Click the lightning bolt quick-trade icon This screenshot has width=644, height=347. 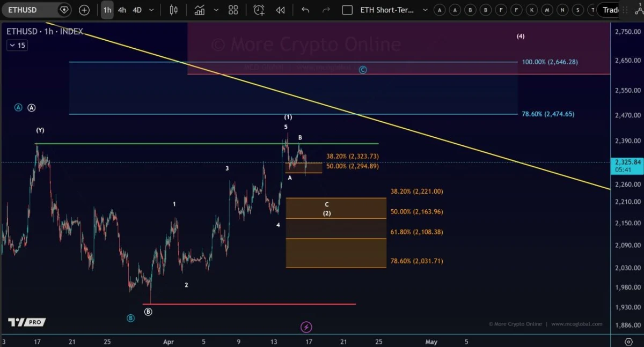(x=306, y=327)
